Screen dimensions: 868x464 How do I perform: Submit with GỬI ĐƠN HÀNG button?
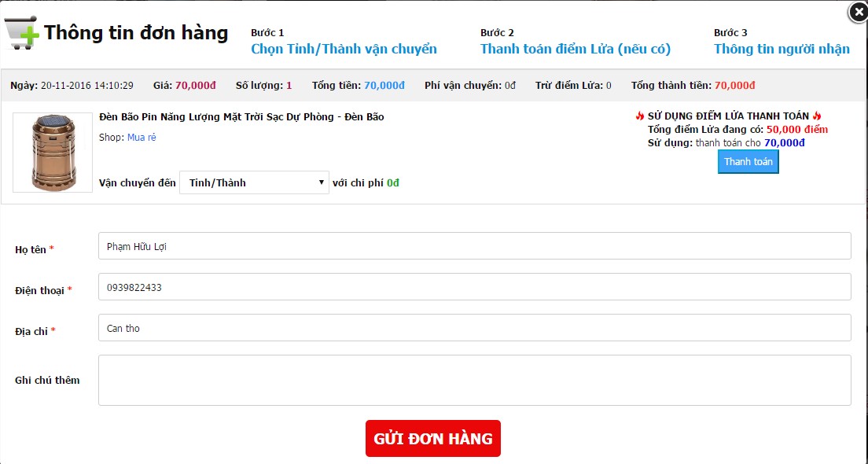pos(433,439)
